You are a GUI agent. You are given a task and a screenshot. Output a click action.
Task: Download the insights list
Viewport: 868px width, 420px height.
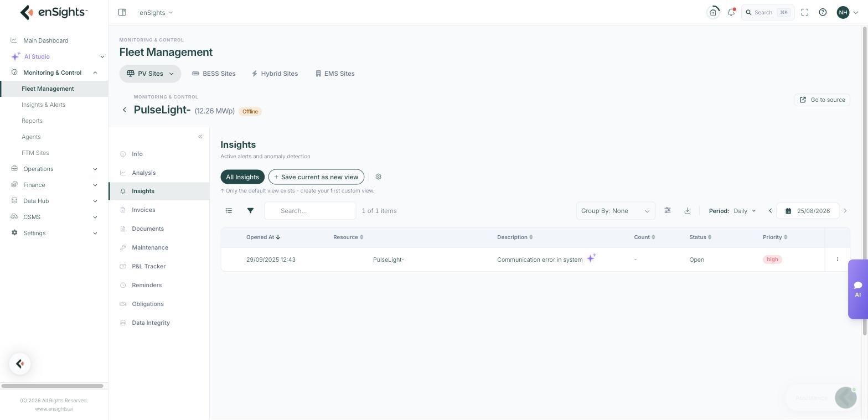tap(687, 210)
